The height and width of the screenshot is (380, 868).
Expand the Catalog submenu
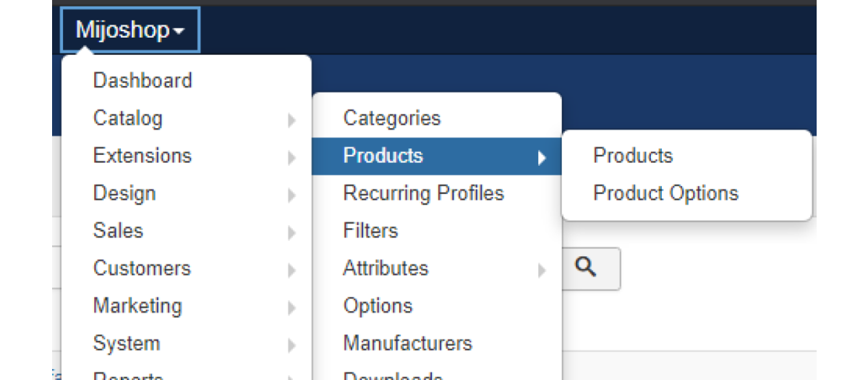tap(128, 118)
